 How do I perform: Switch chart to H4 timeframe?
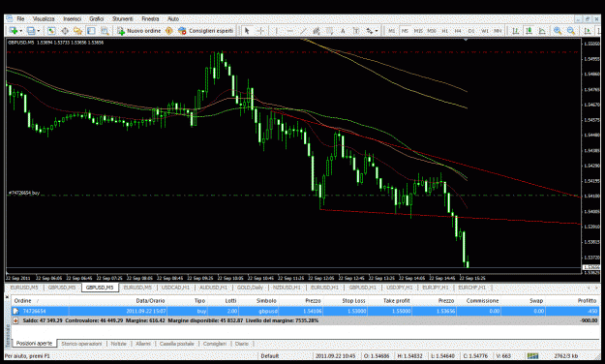(458, 30)
